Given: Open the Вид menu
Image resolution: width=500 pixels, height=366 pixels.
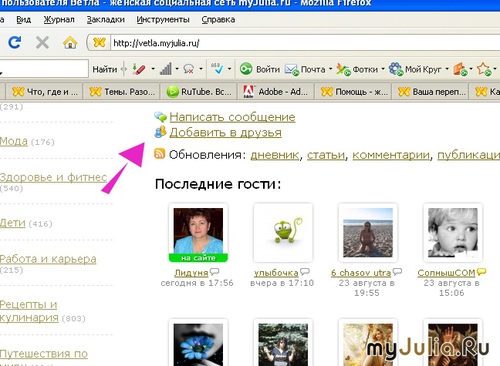Looking at the screenshot, I should point(24,20).
